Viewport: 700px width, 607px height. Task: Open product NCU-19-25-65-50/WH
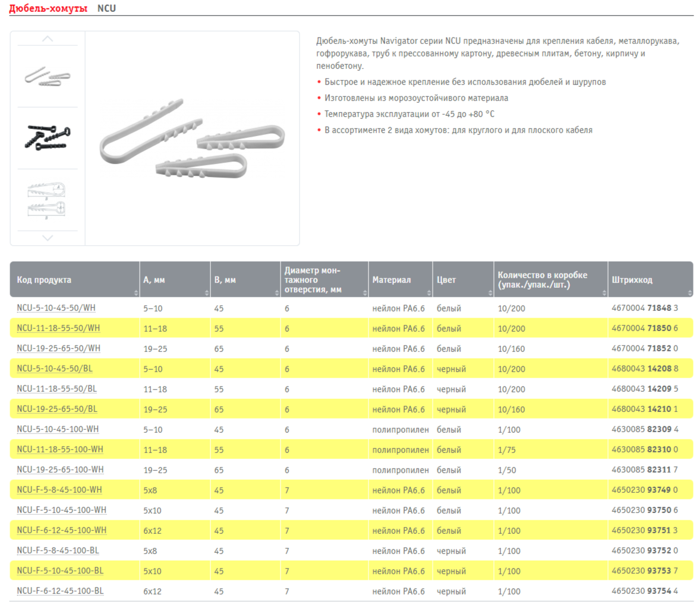click(x=58, y=348)
